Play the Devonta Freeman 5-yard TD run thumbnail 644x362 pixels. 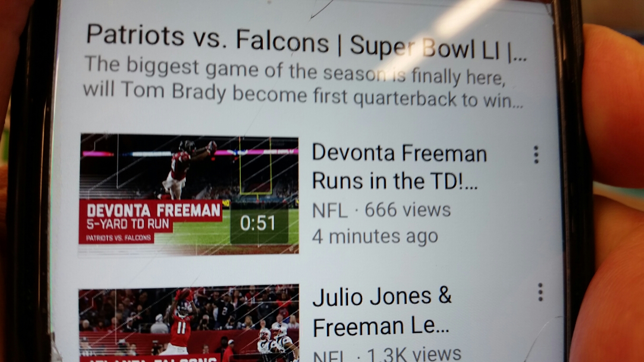189,194
